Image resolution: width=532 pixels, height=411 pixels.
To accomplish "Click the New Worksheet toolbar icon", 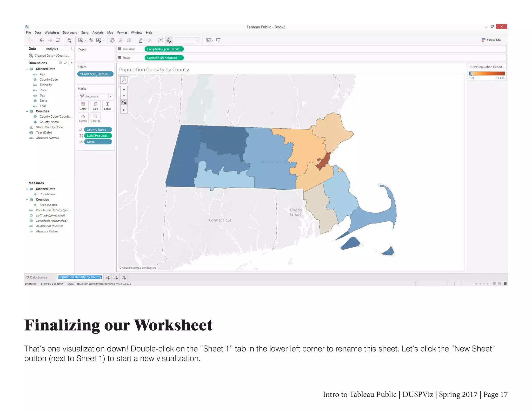I will pos(81,40).
